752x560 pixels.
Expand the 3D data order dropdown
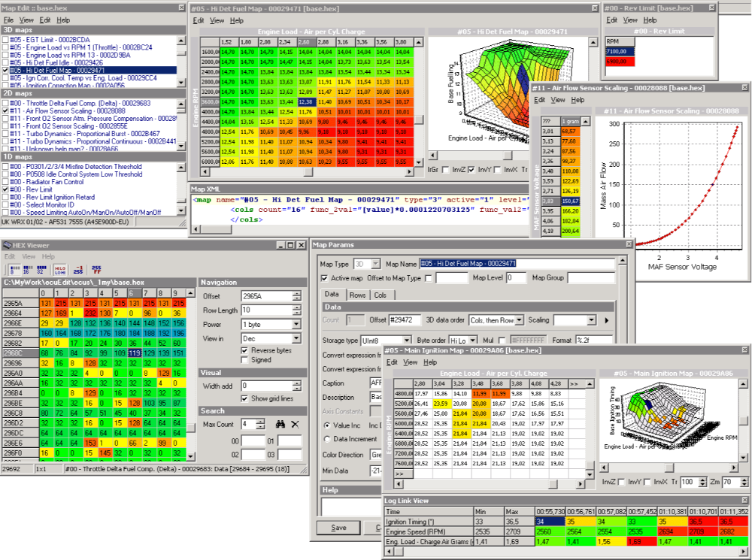click(x=518, y=320)
